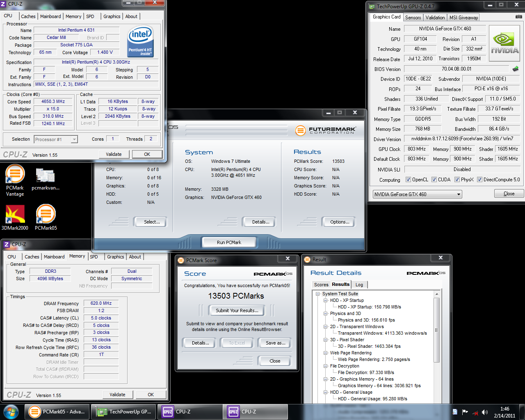The height and width of the screenshot is (420, 525).
Task: Select 'Web Page Rendering: 2.750 pages/s' row
Action: click(374, 360)
